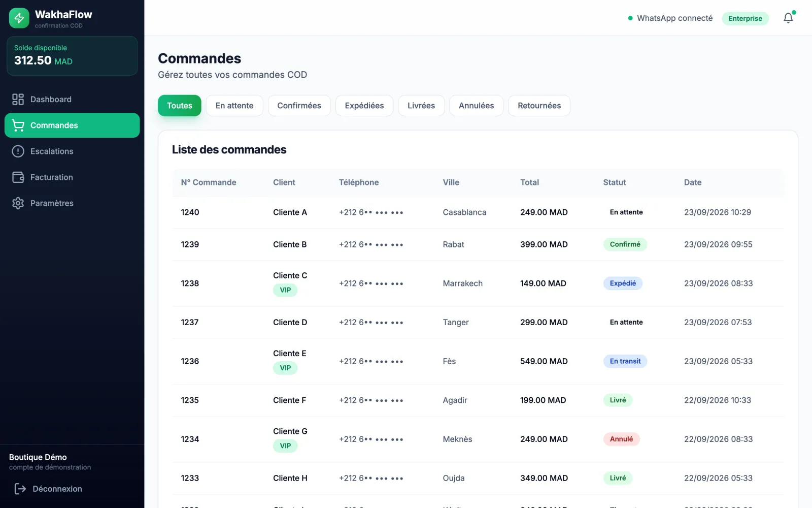Click the Confirmé status badge
Screen dimensions: 812x508
pyautogui.click(x=625, y=244)
